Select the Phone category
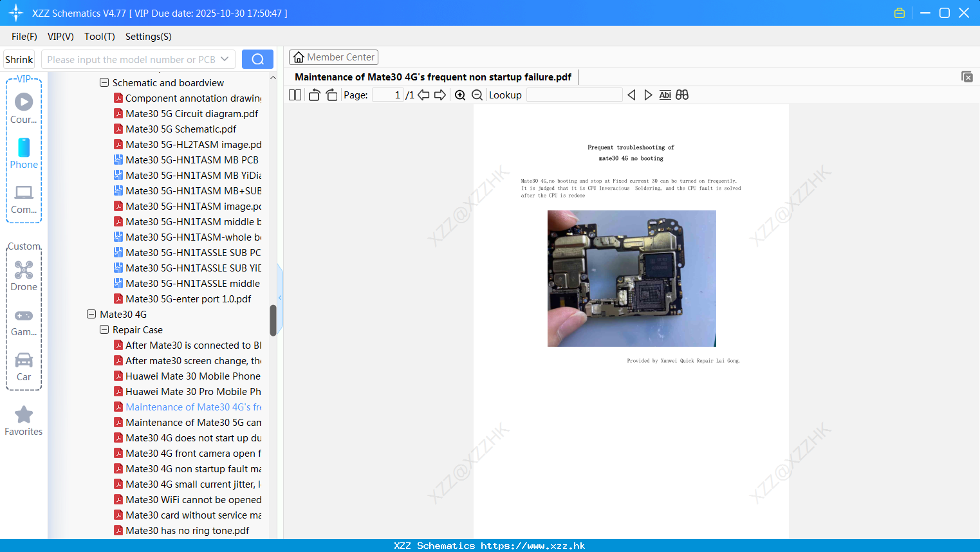 coord(24,154)
